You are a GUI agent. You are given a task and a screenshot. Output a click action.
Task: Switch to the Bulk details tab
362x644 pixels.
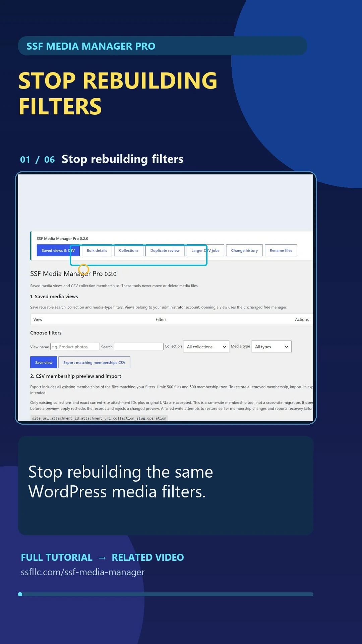(x=97, y=250)
